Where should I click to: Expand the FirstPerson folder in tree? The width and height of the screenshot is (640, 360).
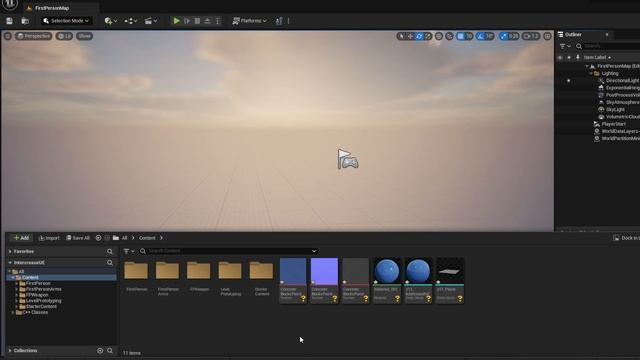16,283
